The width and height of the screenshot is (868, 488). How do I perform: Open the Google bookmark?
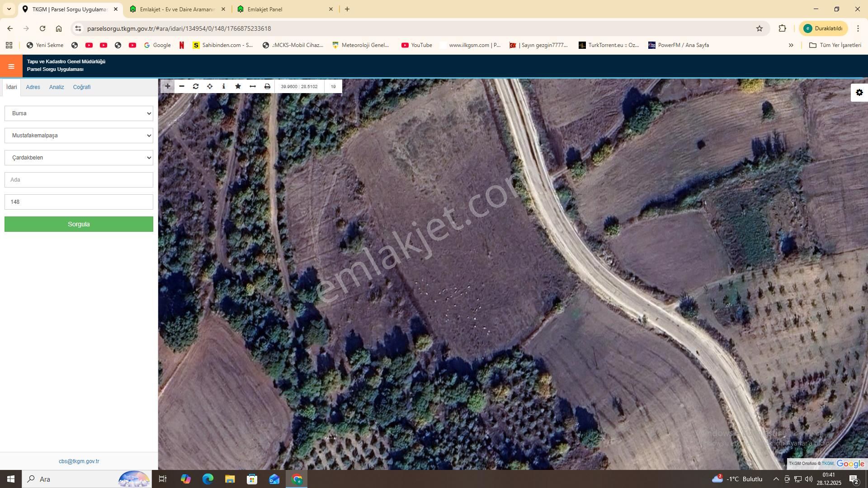tap(157, 45)
